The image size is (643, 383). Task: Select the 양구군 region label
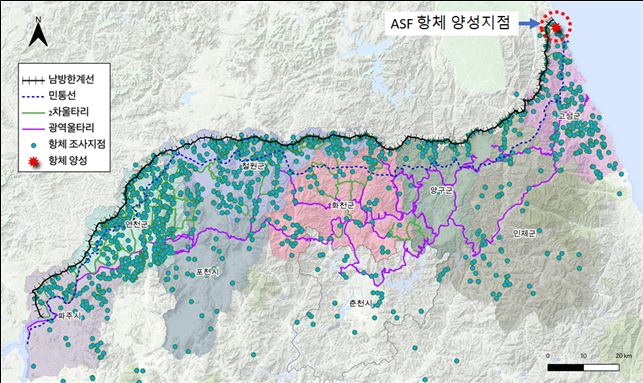coord(441,190)
